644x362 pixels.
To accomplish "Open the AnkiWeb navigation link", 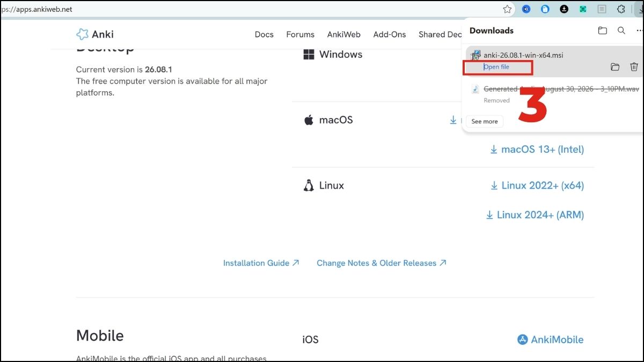I will click(343, 34).
